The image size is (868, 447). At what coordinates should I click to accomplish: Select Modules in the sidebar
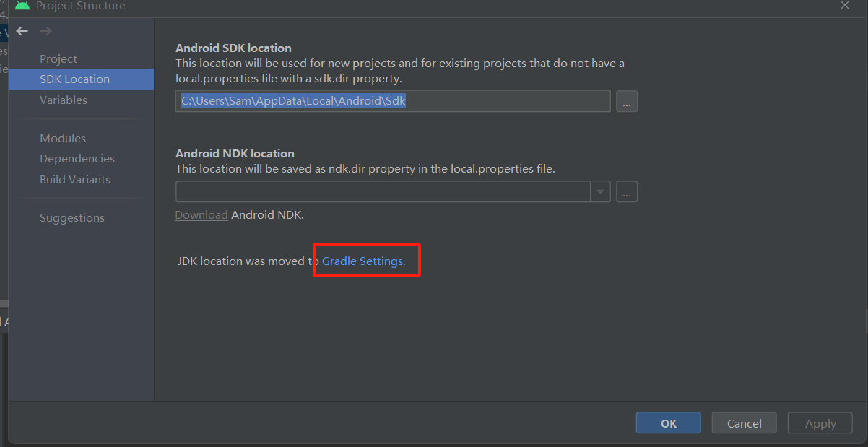(64, 137)
